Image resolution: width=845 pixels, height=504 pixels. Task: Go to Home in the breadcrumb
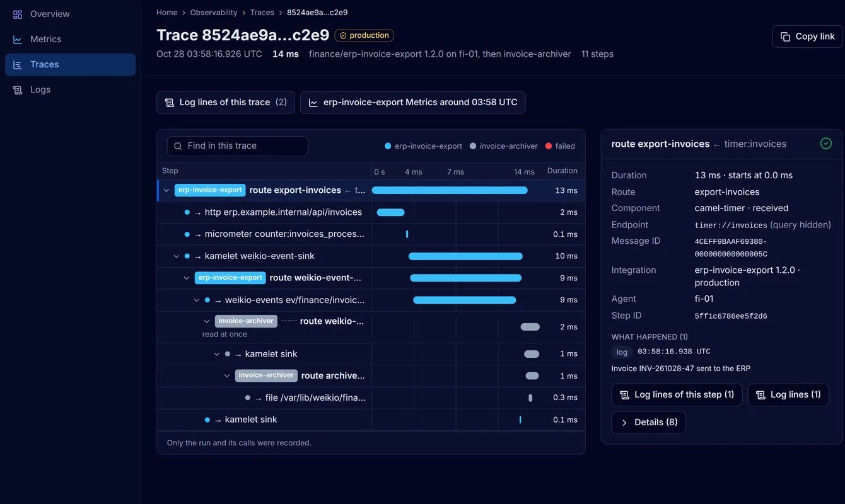(x=167, y=13)
